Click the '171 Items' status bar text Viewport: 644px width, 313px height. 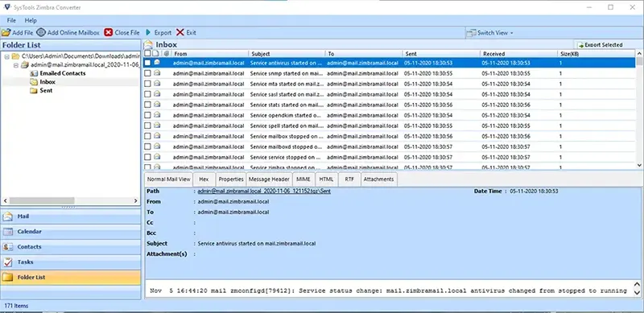click(15, 306)
